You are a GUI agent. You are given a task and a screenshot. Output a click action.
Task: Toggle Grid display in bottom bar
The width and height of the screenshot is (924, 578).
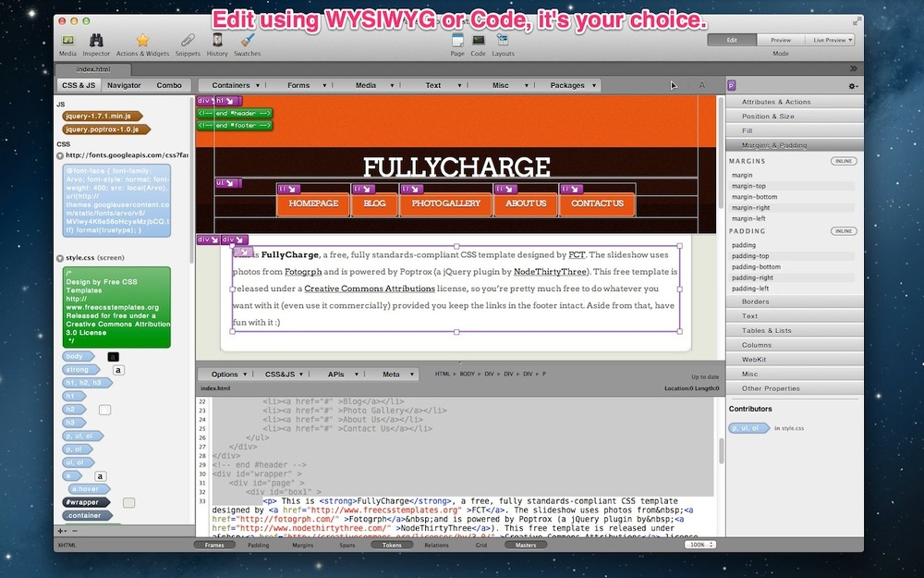pyautogui.click(x=481, y=545)
